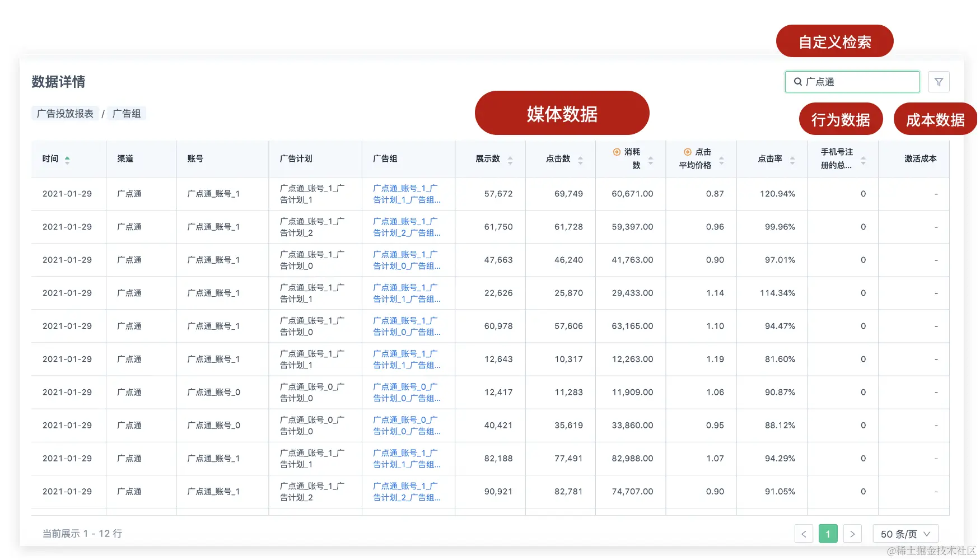Select average click price cell 1.19
The image size is (980, 560).
point(715,359)
